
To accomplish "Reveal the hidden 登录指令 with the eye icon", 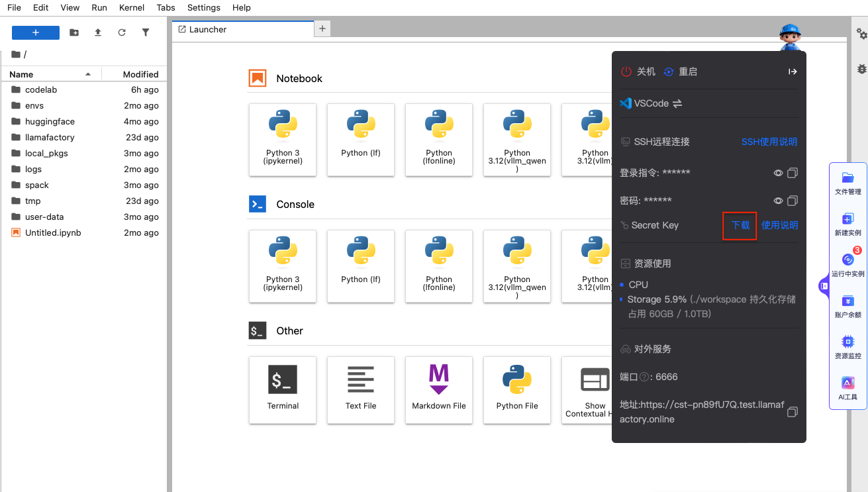I will click(779, 173).
